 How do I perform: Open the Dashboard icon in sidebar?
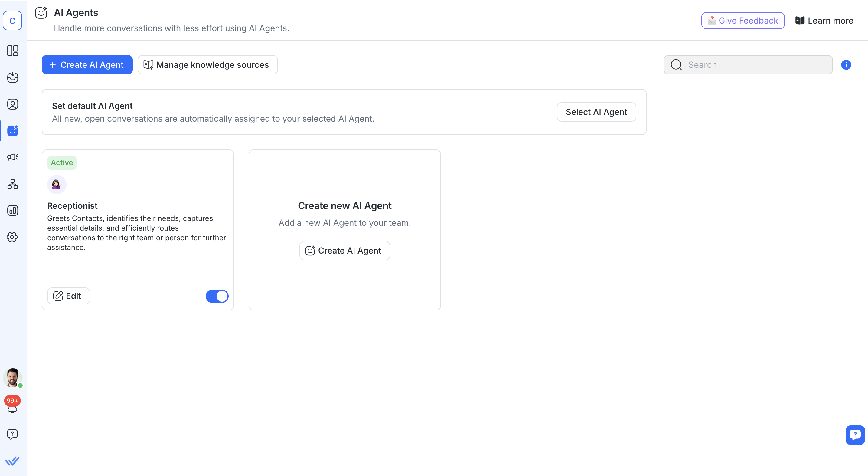[x=12, y=51]
